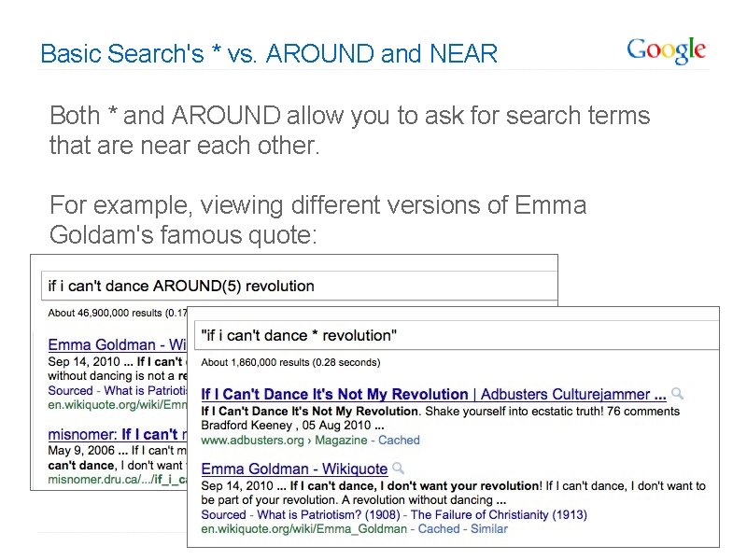747x560 pixels.
Task: Click the magnifier icon beside Adbusters Culturejammer result
Action: tap(678, 394)
